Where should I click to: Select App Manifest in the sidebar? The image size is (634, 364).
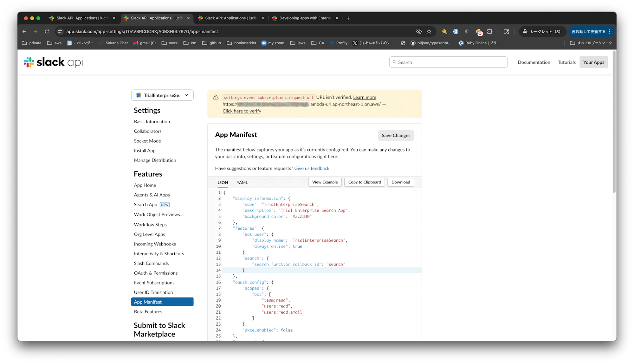pos(162,302)
